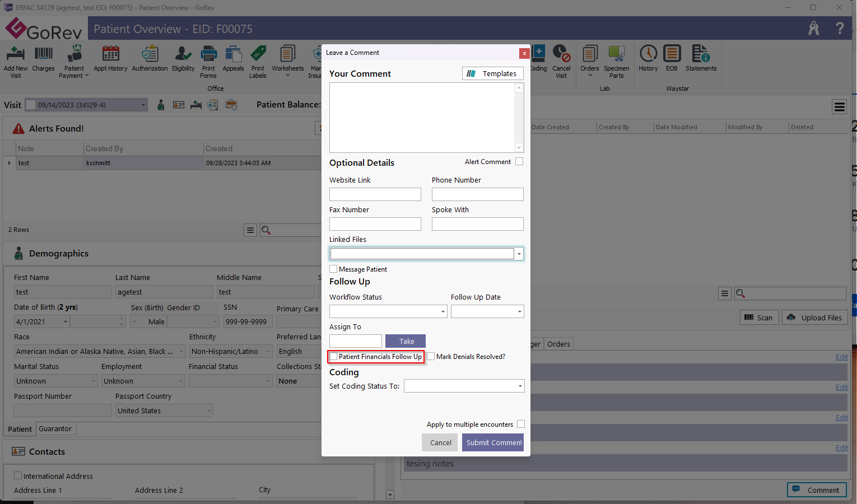Enable Apply to multiple encounters
The height and width of the screenshot is (504, 857).
(x=521, y=424)
